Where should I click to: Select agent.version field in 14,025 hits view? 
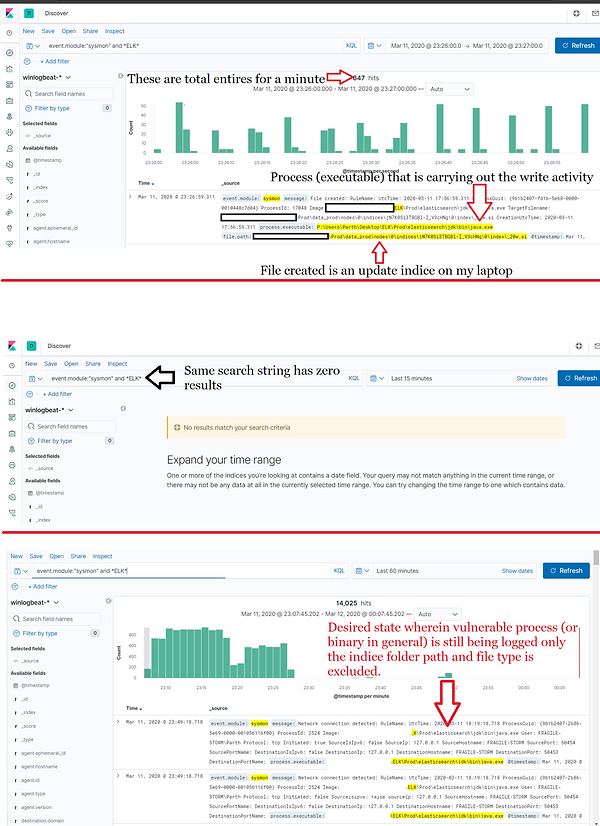pos(36,807)
